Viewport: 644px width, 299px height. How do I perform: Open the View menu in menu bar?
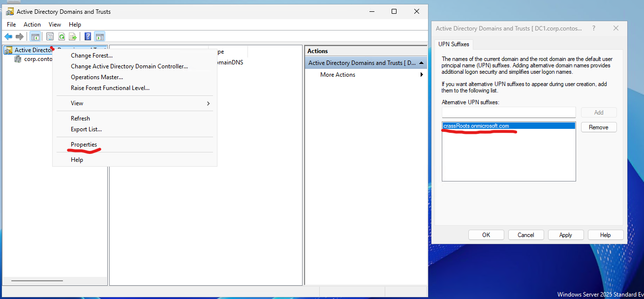[x=55, y=25]
